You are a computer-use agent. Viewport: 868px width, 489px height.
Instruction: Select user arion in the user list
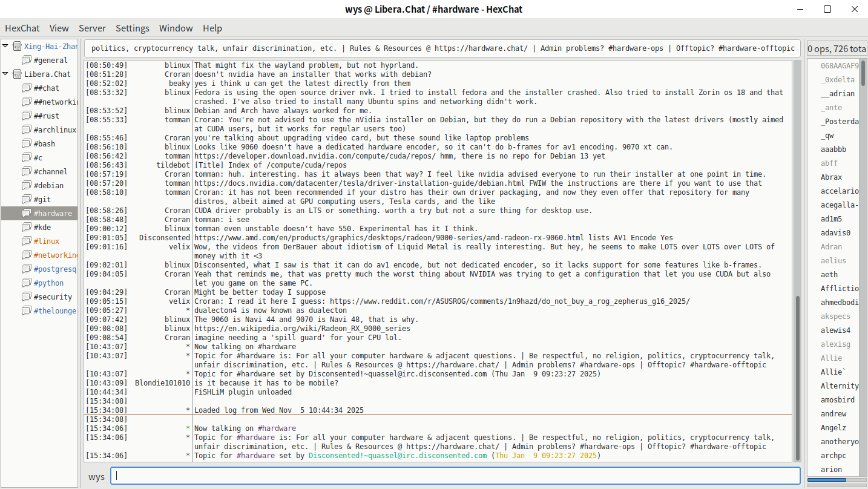click(832, 469)
